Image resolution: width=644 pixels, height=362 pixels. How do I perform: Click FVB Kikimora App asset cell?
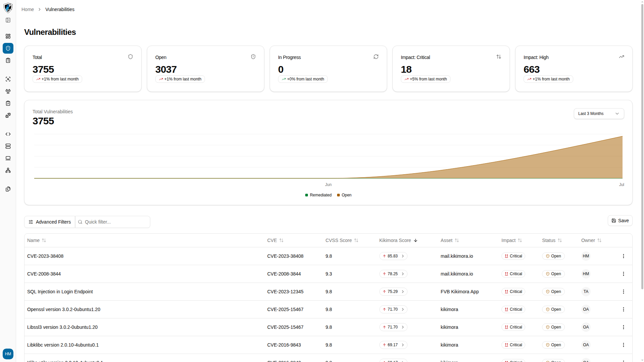[x=460, y=292]
